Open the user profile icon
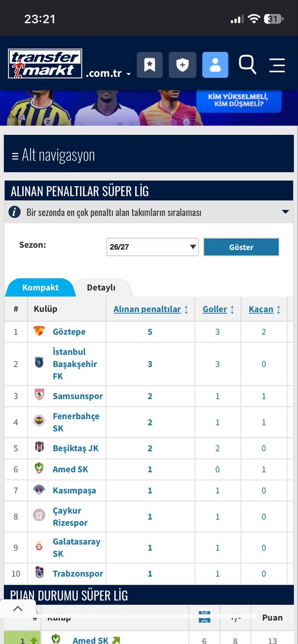Screen dimensions: 298x644 click(215, 65)
